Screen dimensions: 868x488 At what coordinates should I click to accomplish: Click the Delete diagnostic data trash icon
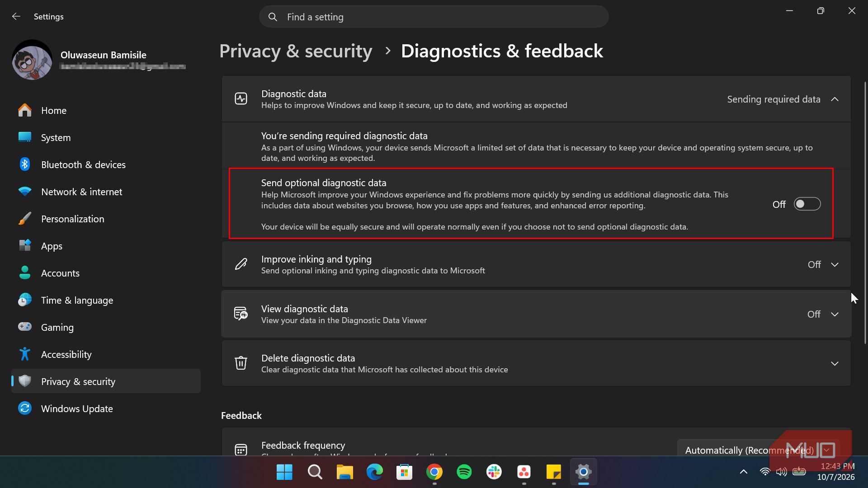click(x=241, y=363)
